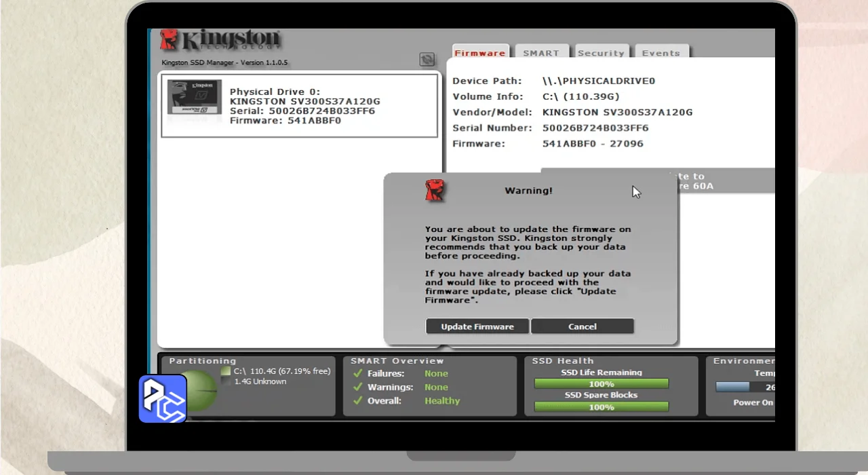The width and height of the screenshot is (868, 475).
Task: Click the 'Firmware: 541ABBF0' line in drive list
Action: click(285, 121)
